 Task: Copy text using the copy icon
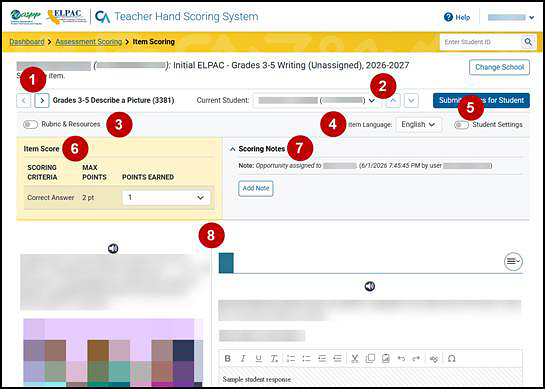[x=370, y=358]
